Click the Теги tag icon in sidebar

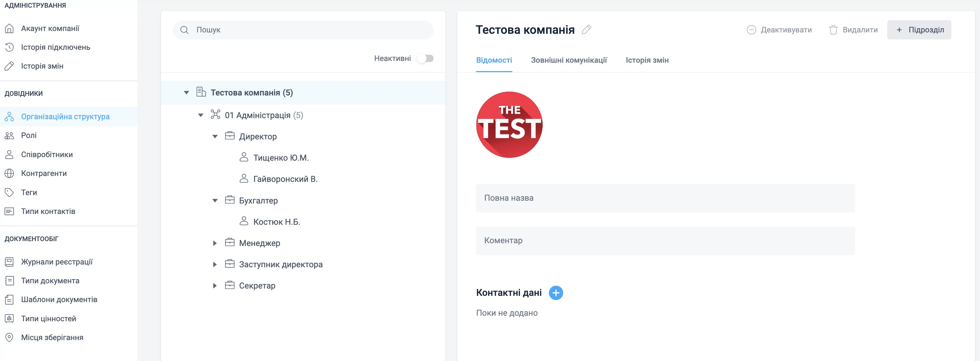9,192
